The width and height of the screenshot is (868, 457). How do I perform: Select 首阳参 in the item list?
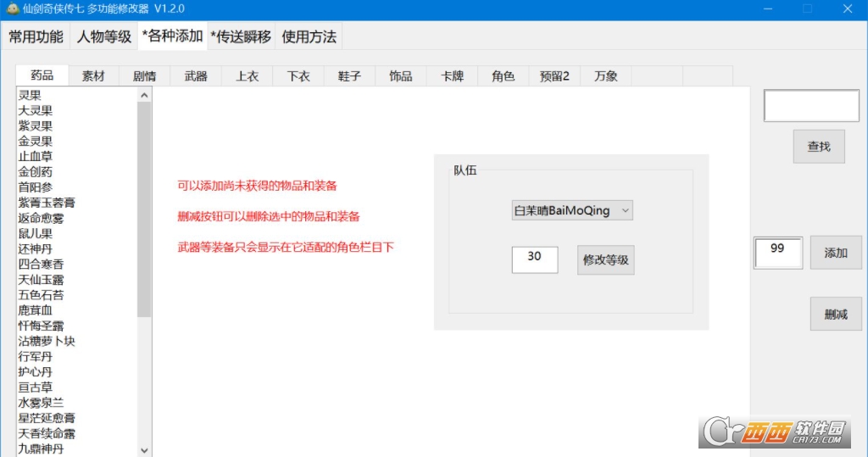[36, 187]
